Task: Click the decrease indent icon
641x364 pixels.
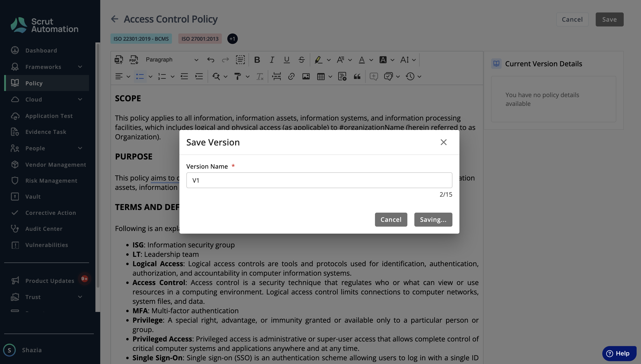Action: [184, 77]
